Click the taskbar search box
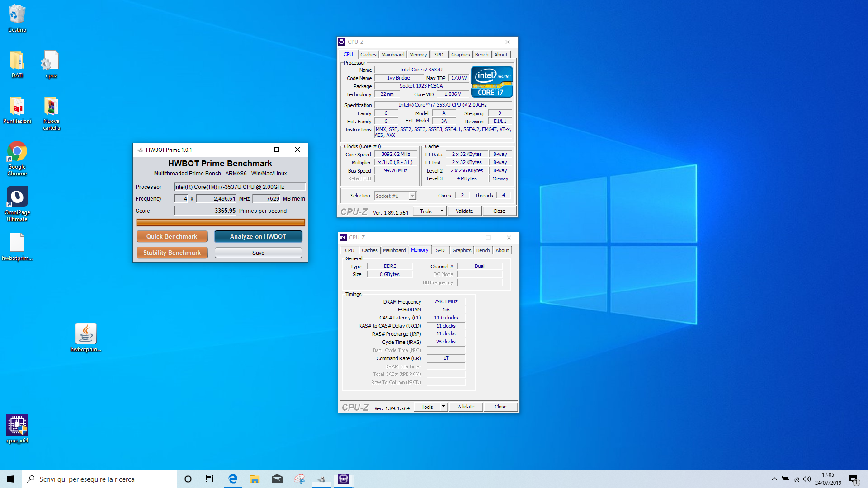868x488 pixels. tap(99, 479)
